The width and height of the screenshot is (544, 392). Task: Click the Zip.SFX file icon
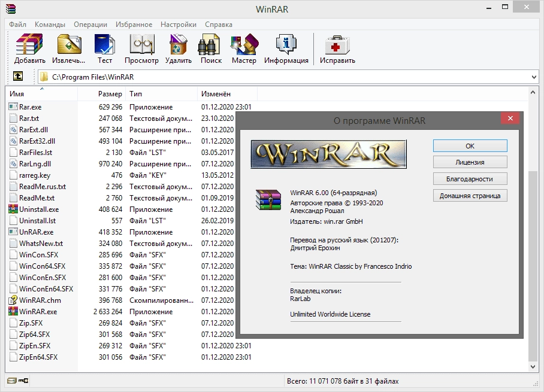pyautogui.click(x=13, y=323)
